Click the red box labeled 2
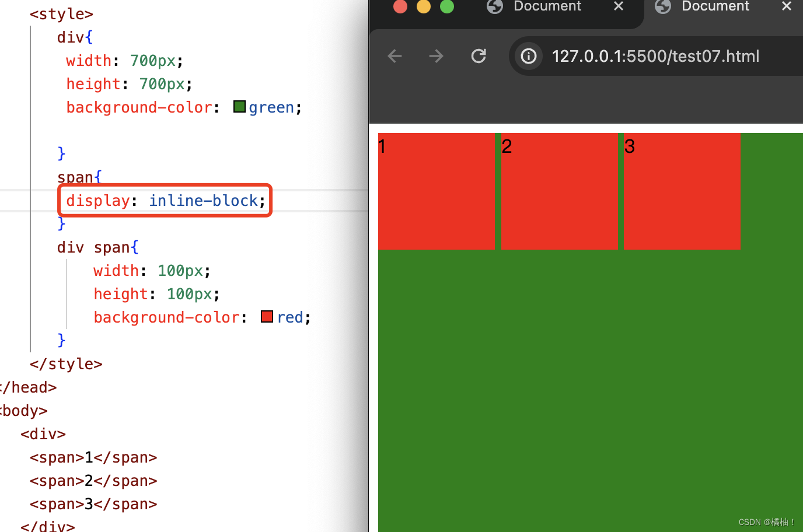The width and height of the screenshot is (803, 532). [x=560, y=191]
